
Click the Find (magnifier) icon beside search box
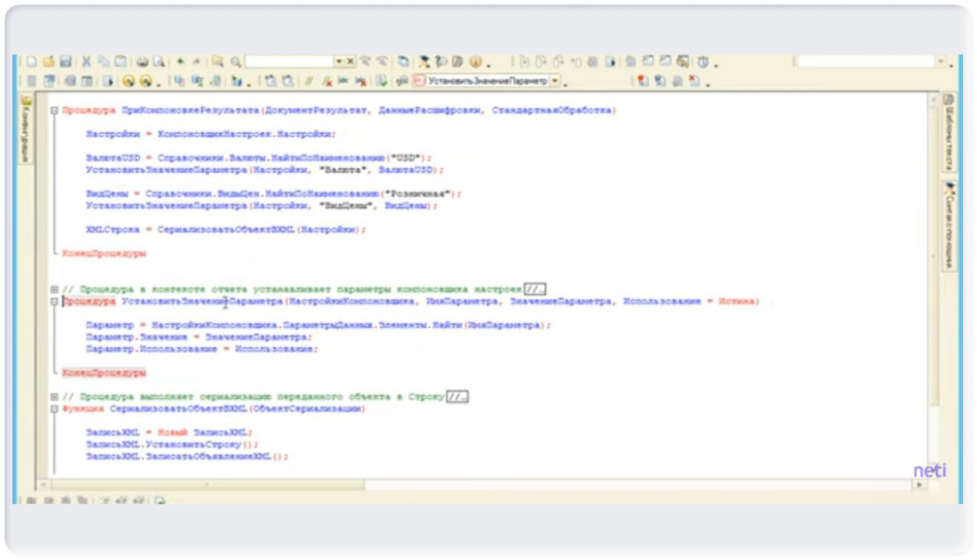pos(235,62)
